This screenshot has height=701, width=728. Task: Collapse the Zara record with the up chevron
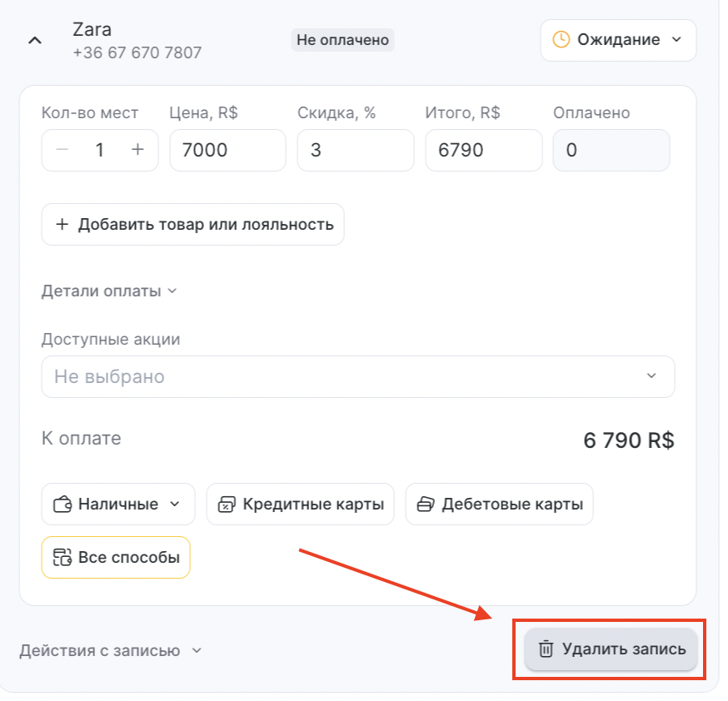point(35,41)
